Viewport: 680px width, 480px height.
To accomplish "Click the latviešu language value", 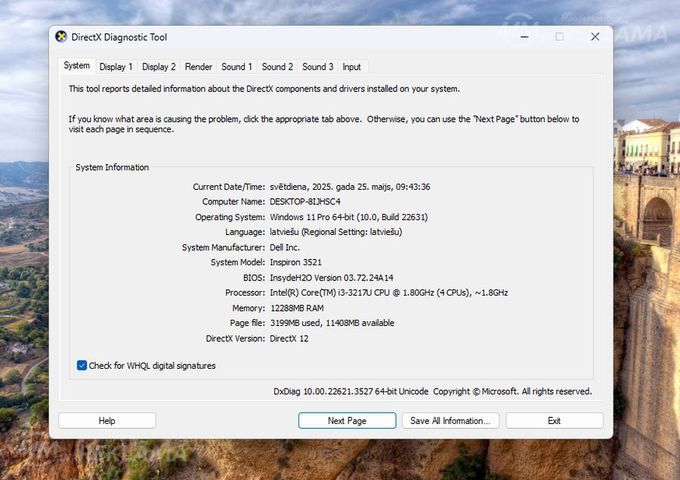I will coord(336,232).
